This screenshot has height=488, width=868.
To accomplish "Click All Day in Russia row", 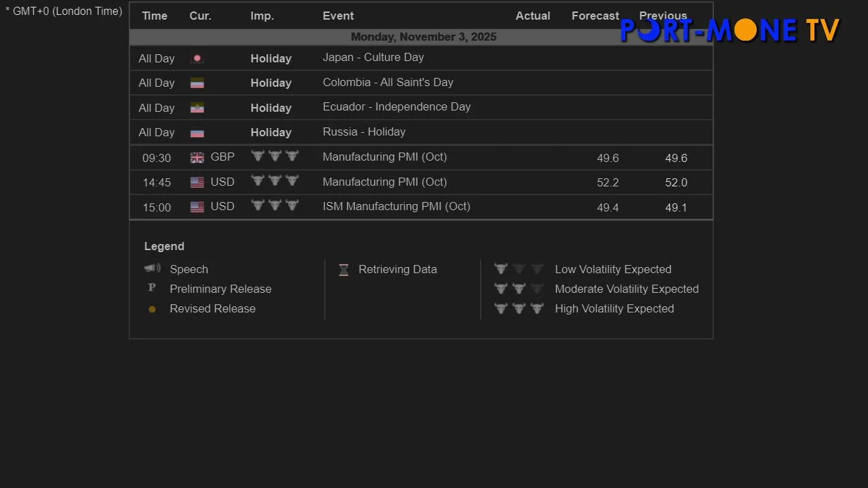I will 157,133.
